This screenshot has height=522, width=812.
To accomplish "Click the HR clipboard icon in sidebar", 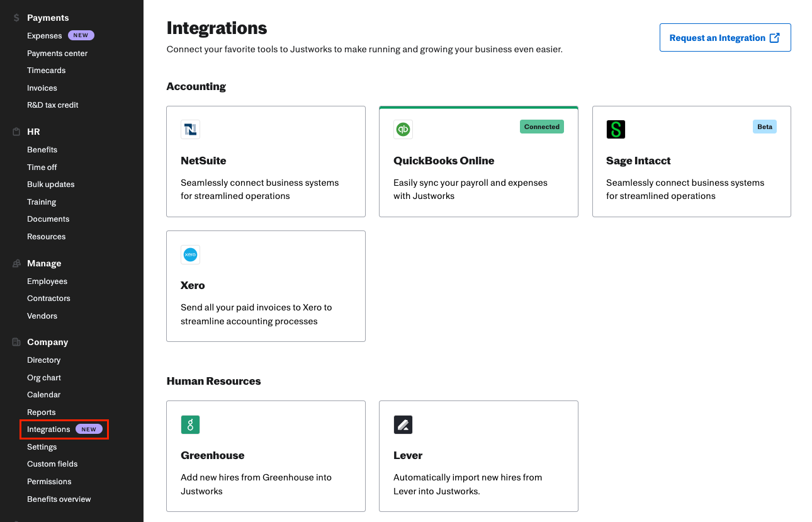I will tap(16, 132).
